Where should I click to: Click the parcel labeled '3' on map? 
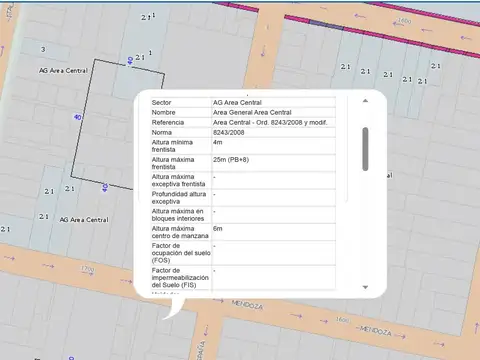tap(43, 49)
